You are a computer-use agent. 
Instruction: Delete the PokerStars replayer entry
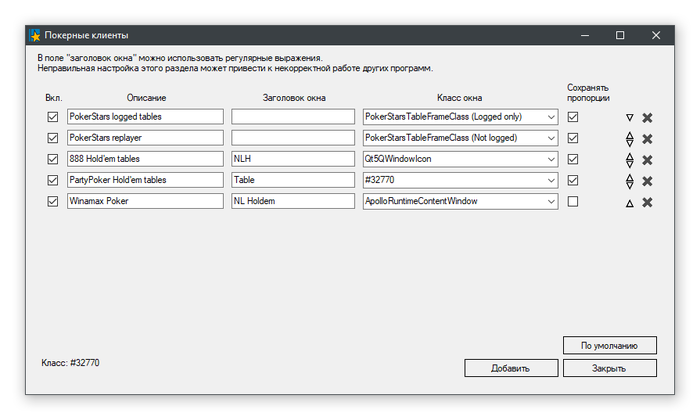pyautogui.click(x=647, y=139)
